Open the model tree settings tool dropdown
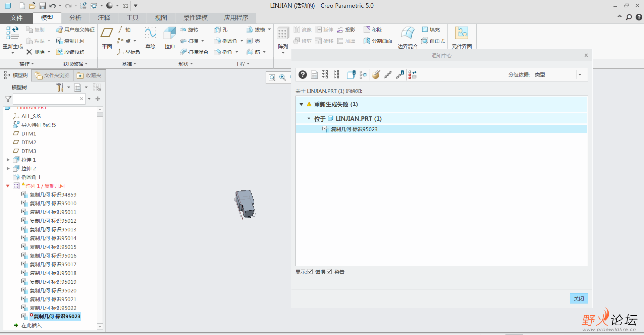This screenshot has height=335, width=644. click(x=68, y=88)
